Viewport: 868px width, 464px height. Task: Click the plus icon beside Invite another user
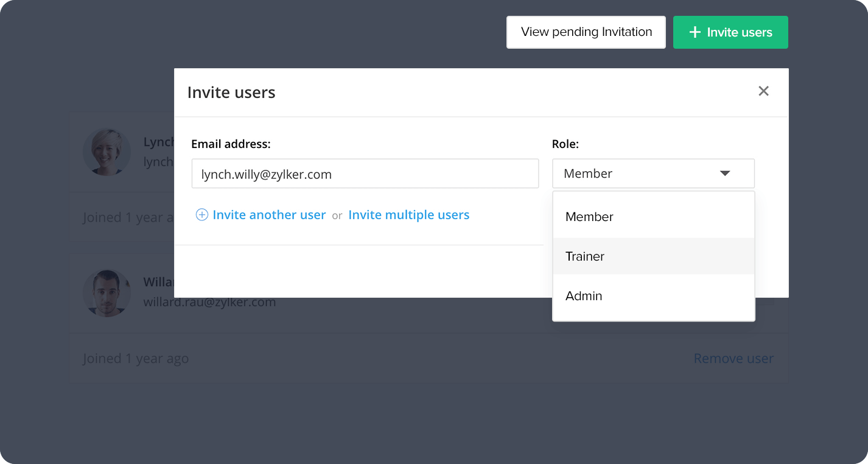tap(201, 215)
